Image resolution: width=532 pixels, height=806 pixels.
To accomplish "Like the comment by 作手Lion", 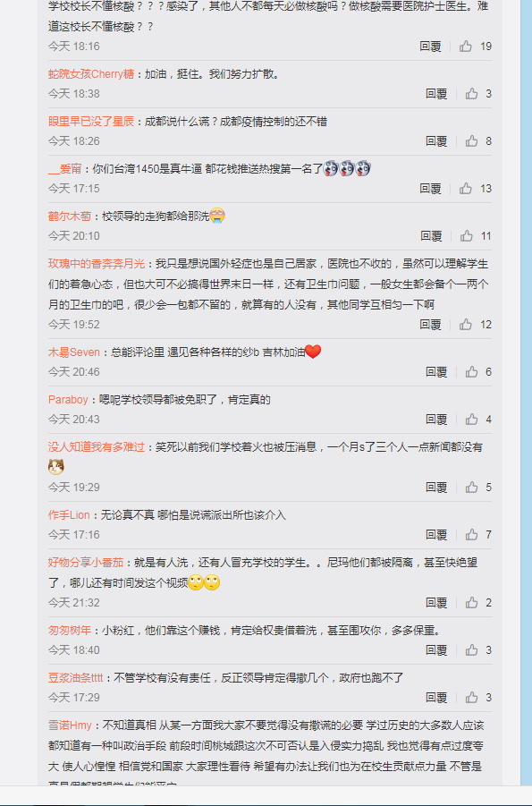I will click(471, 535).
